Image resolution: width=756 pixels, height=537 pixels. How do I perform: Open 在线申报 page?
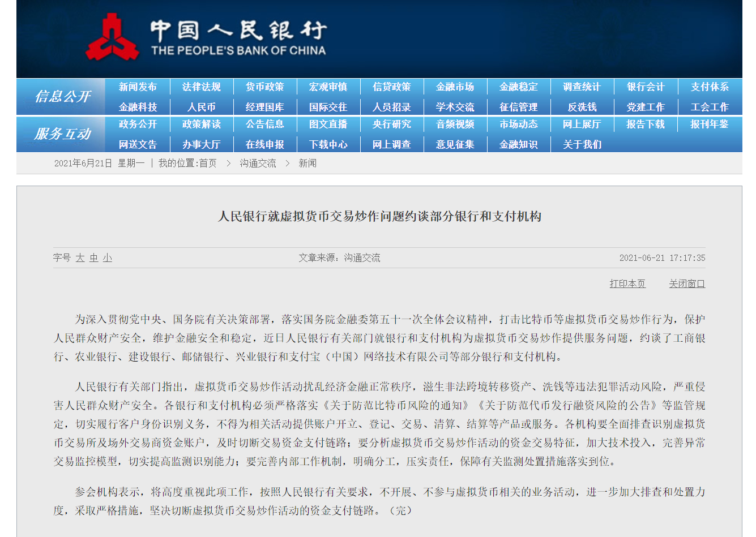tap(264, 144)
